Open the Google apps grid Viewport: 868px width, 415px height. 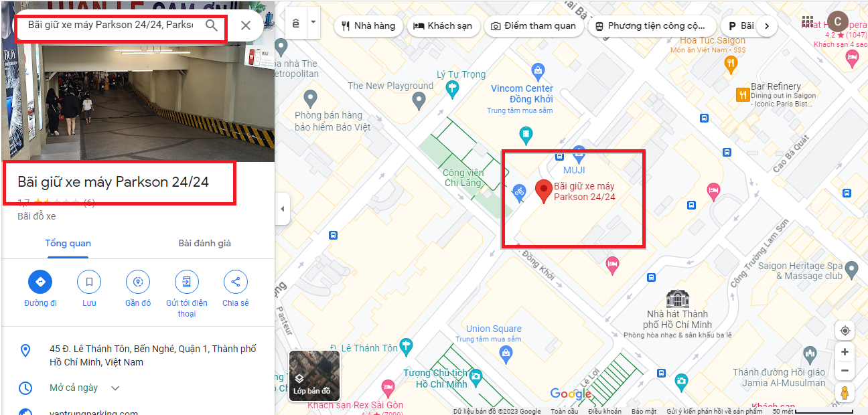pyautogui.click(x=808, y=21)
